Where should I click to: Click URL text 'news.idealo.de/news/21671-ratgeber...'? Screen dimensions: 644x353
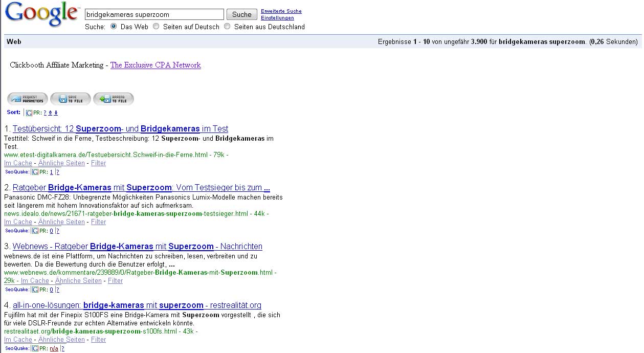pos(126,213)
